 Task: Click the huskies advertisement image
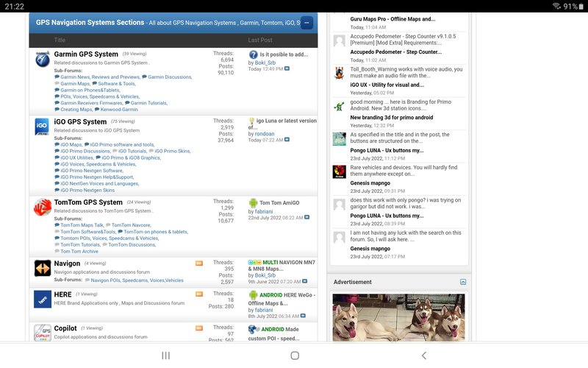tap(398, 317)
